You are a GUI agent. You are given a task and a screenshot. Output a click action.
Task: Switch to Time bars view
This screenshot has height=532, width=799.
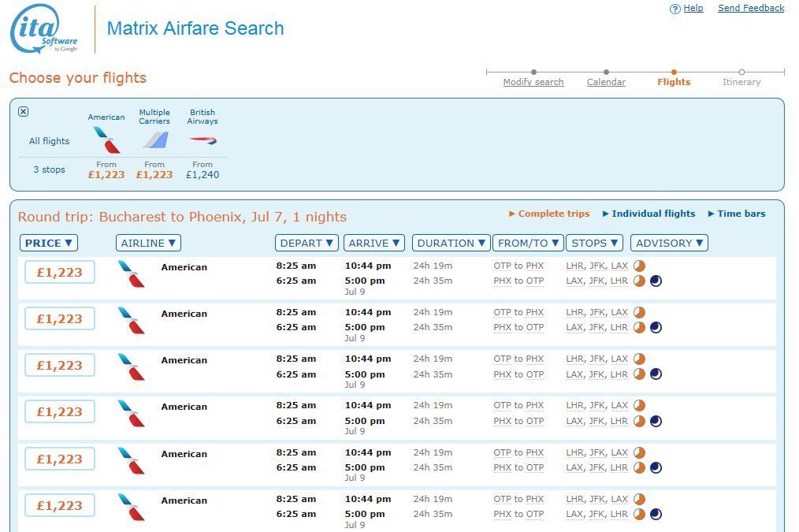point(740,214)
